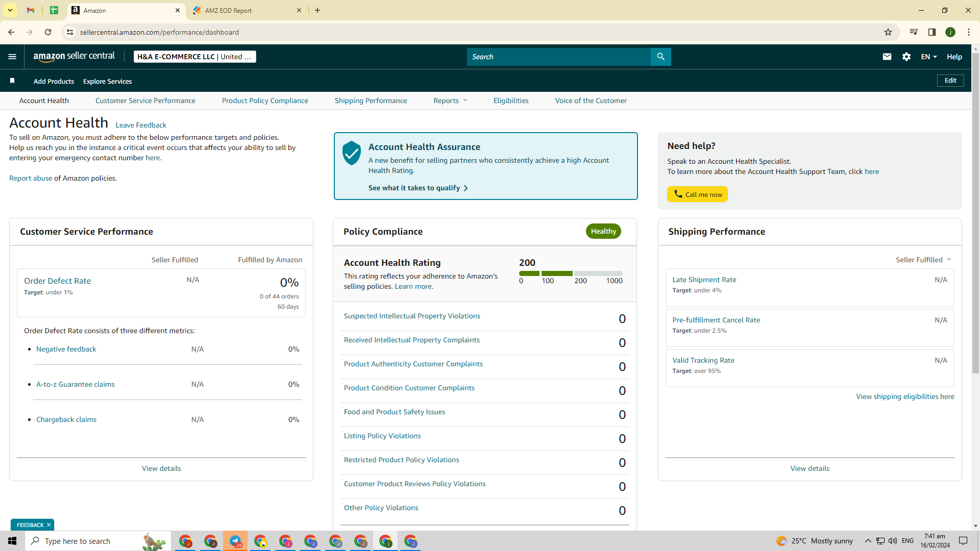Click the browser address bar URL
980x551 pixels.
coord(159,32)
